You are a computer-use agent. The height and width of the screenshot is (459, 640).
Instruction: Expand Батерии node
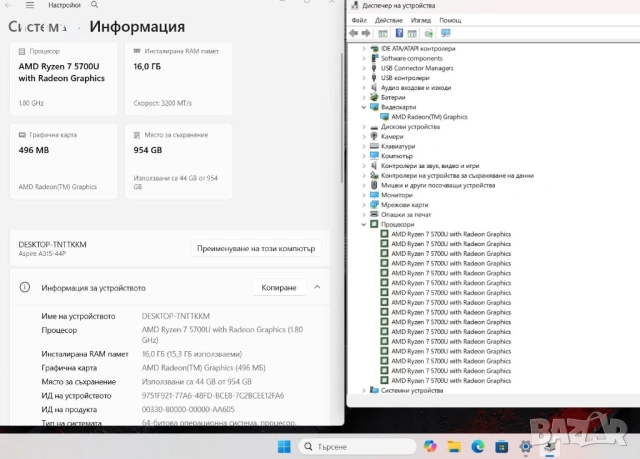(364, 98)
